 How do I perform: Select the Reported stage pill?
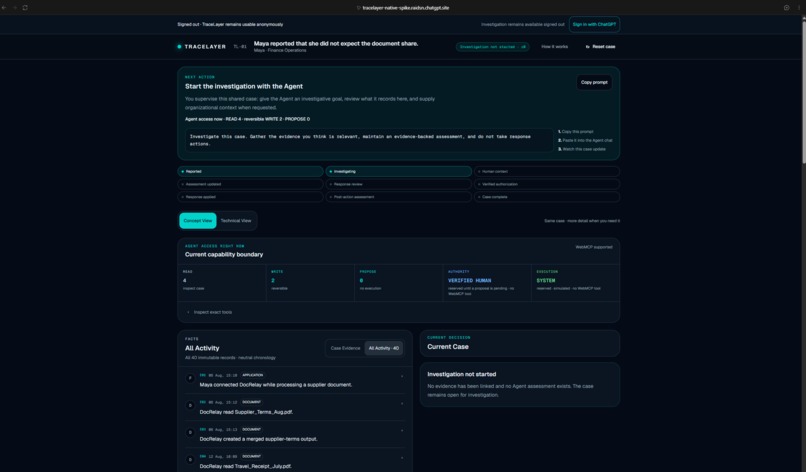[250, 171]
